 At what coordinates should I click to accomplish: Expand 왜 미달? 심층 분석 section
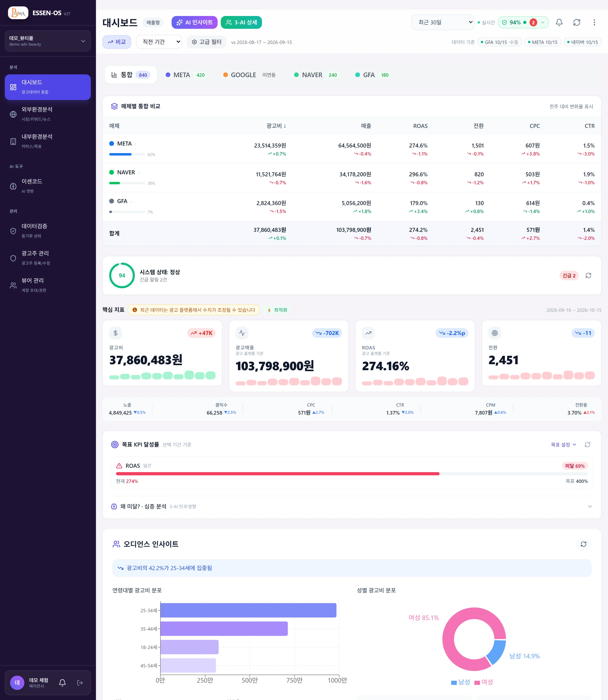coord(352,506)
